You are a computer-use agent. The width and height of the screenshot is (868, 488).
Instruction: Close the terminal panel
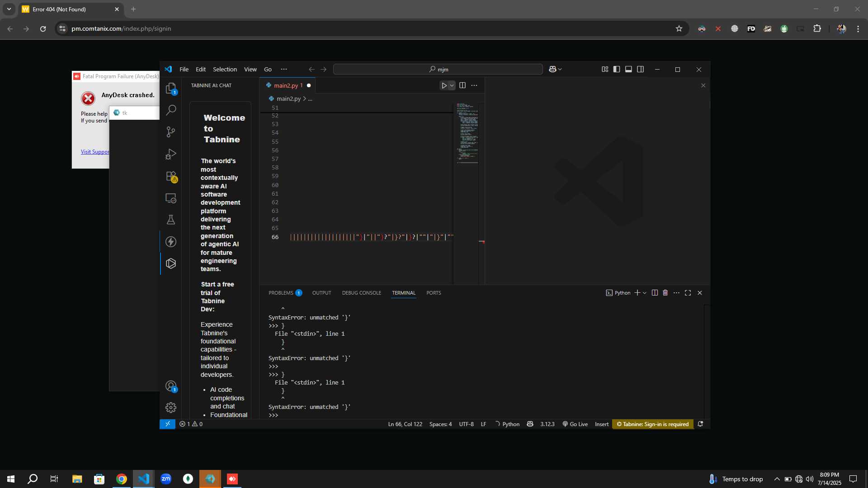point(700,293)
